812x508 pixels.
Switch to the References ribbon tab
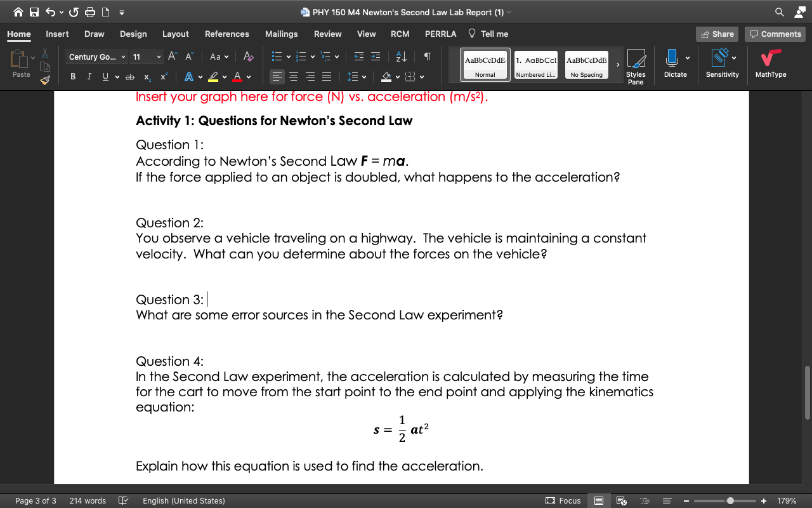point(226,34)
